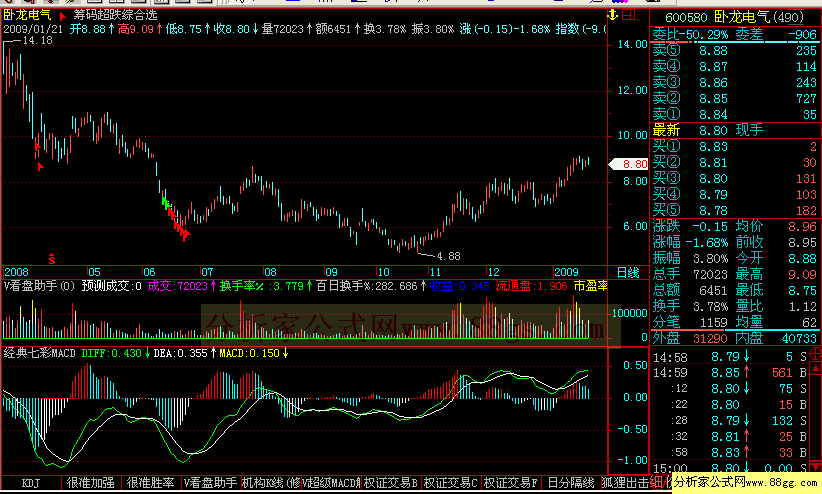This screenshot has height=494, width=822.
Task: Click the DIFF:0.430 value in the MACD header
Action: pyautogui.click(x=112, y=353)
